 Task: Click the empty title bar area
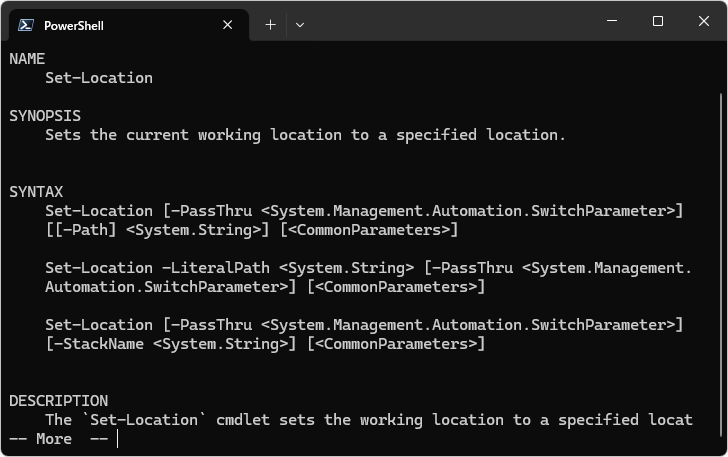click(x=450, y=21)
